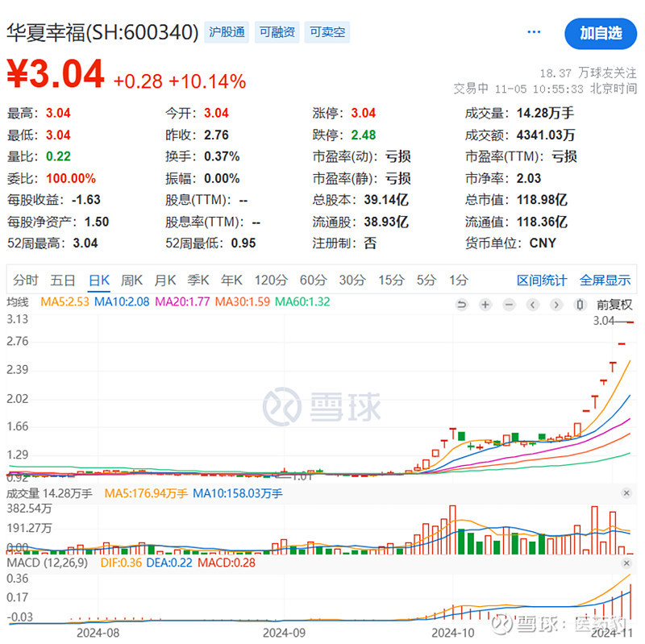Click the 流通股 value 38.93亿
Screen dimensions: 645x644
[386, 222]
